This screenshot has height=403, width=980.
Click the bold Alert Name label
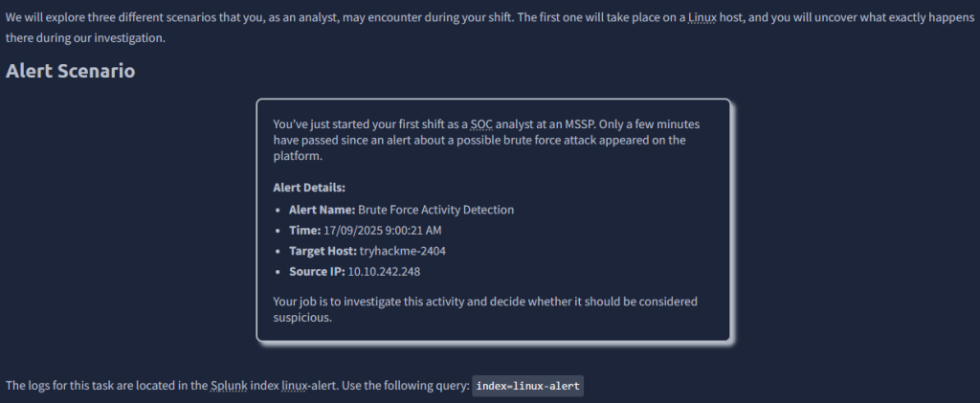pyautogui.click(x=322, y=210)
